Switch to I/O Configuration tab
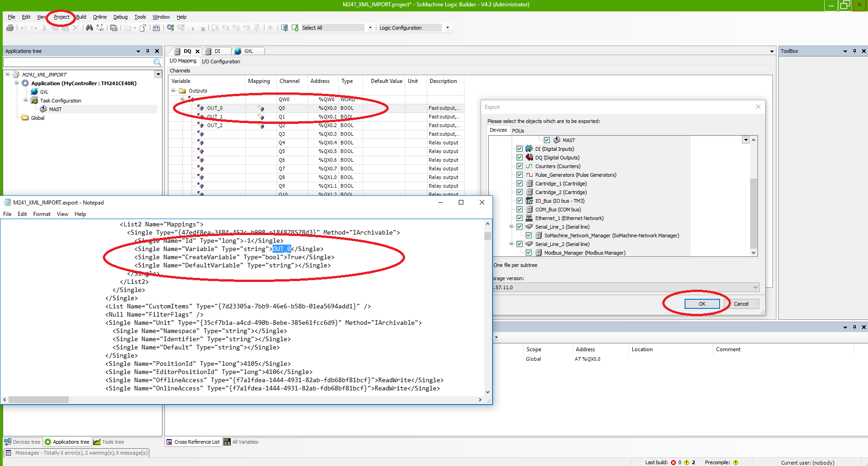This screenshot has width=868, height=466. tap(221, 61)
